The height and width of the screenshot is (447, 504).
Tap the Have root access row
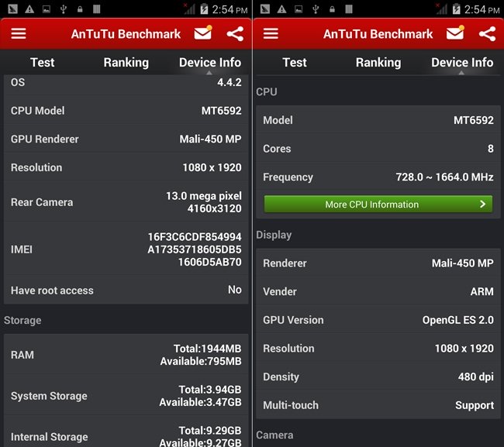[x=126, y=291]
